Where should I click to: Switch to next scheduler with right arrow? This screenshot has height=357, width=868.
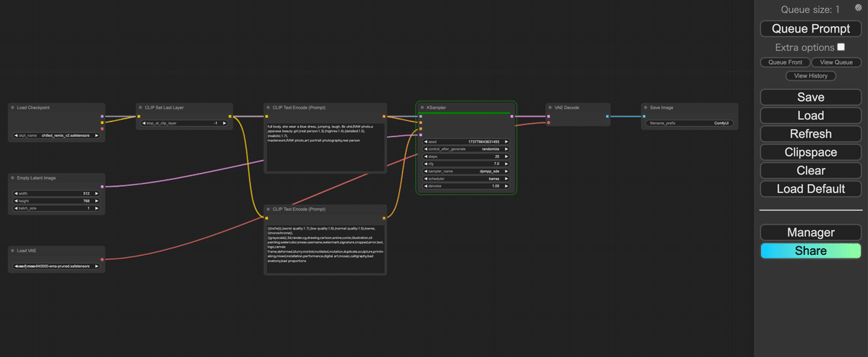click(506, 177)
